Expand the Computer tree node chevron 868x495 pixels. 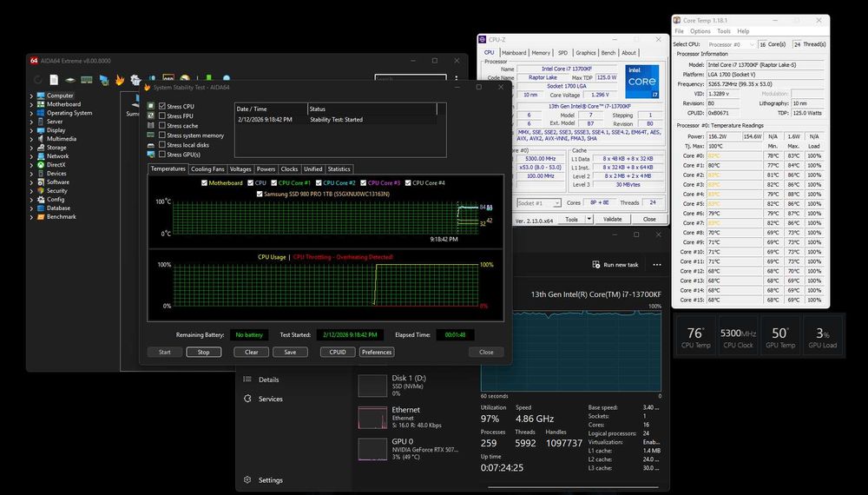coord(31,96)
